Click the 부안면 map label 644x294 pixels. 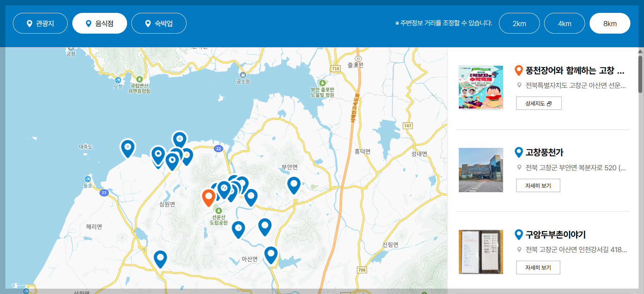click(x=290, y=167)
